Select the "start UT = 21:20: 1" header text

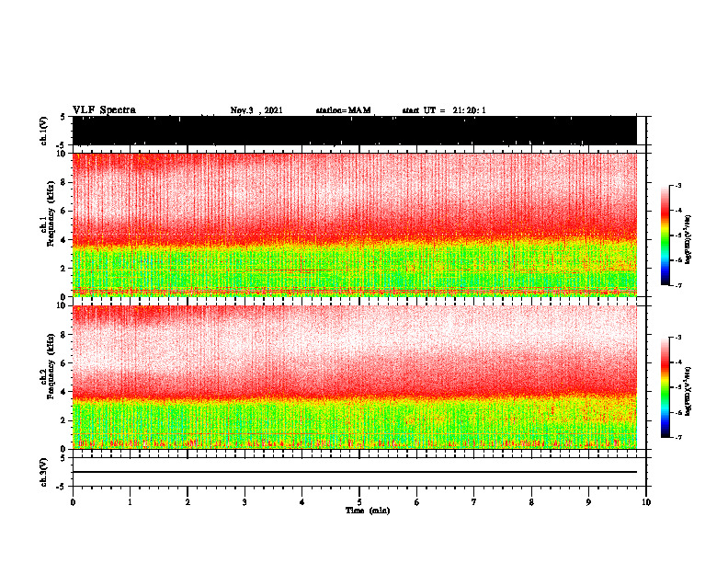[x=444, y=110]
